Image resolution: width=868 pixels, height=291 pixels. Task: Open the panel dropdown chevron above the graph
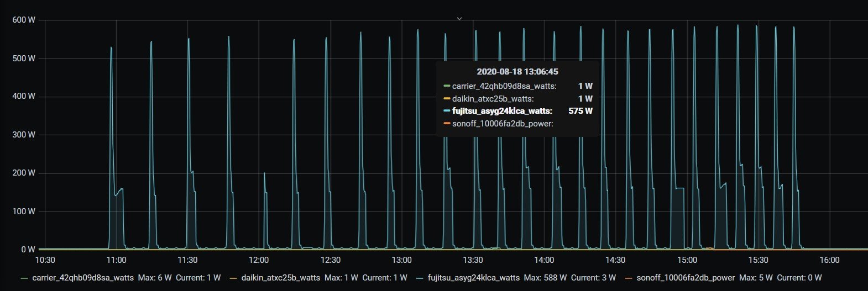tap(459, 19)
